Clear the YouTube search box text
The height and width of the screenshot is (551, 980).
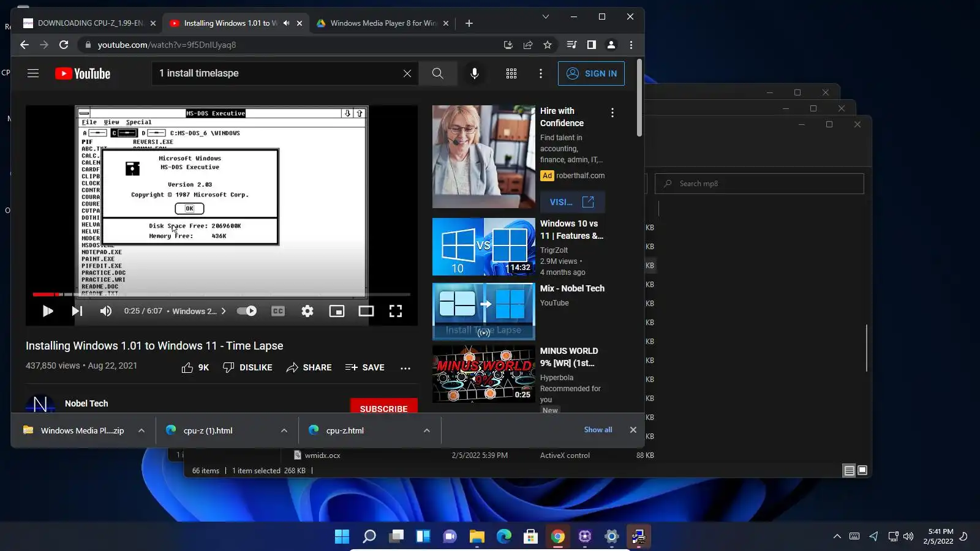(x=407, y=73)
